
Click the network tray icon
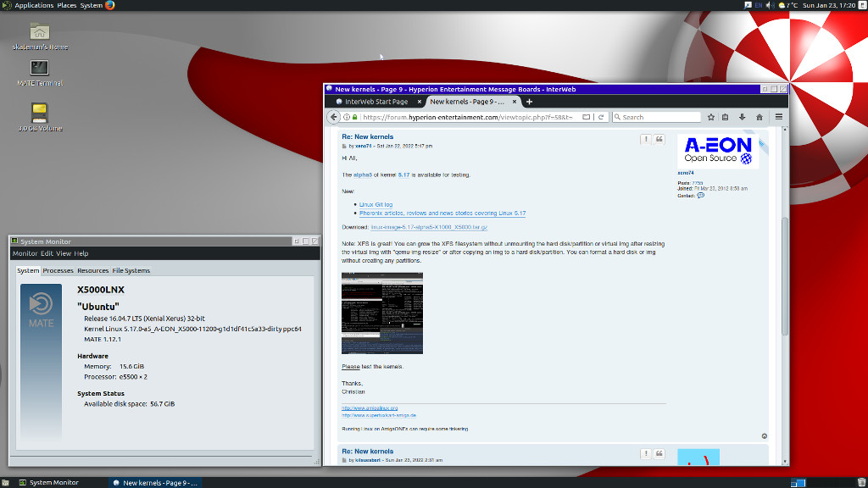748,5
